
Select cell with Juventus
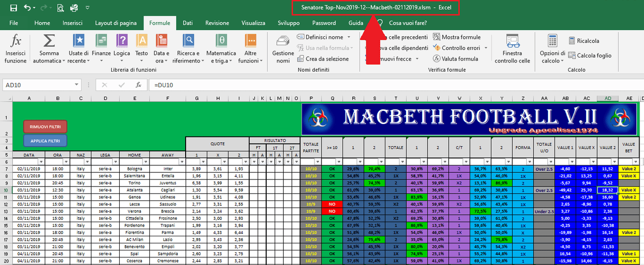tap(168, 182)
